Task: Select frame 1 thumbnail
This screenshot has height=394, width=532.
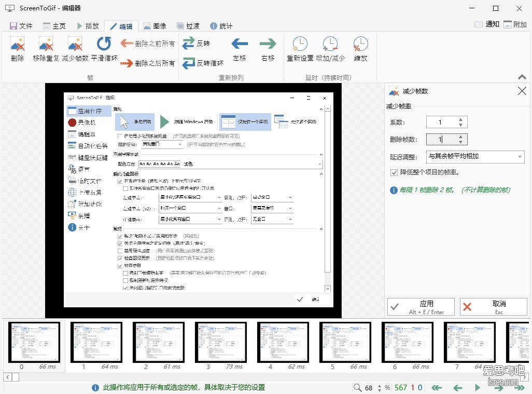Action: tap(96, 343)
